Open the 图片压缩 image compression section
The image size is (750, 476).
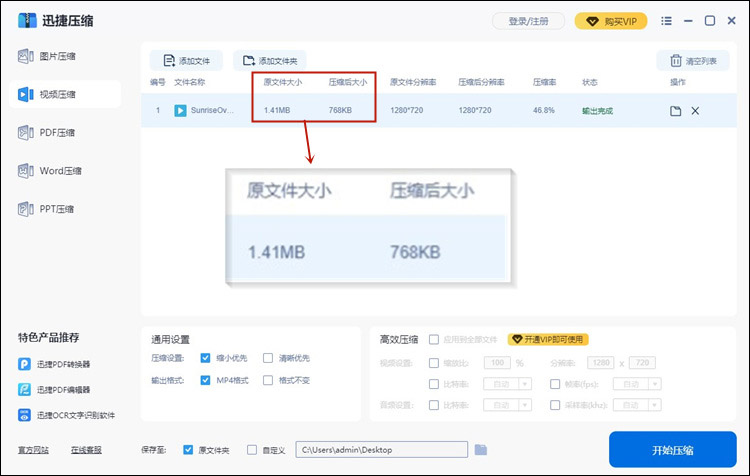(x=47, y=56)
